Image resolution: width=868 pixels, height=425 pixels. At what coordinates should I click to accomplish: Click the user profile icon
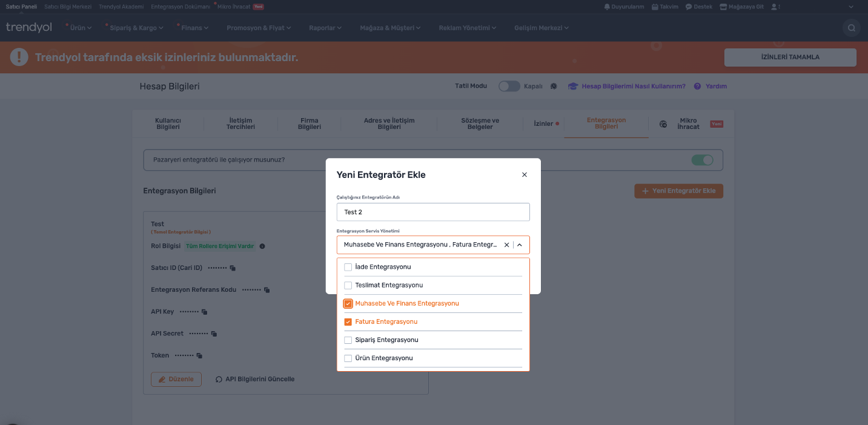pyautogui.click(x=773, y=7)
